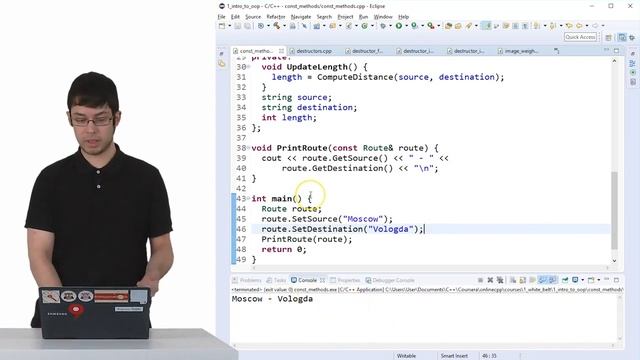The width and height of the screenshot is (640, 360).
Task: Maximize the editor area
Action: click(x=616, y=51)
